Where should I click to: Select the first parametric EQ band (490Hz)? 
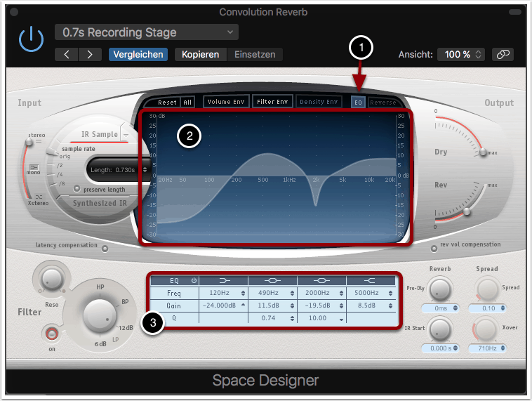[x=272, y=280]
